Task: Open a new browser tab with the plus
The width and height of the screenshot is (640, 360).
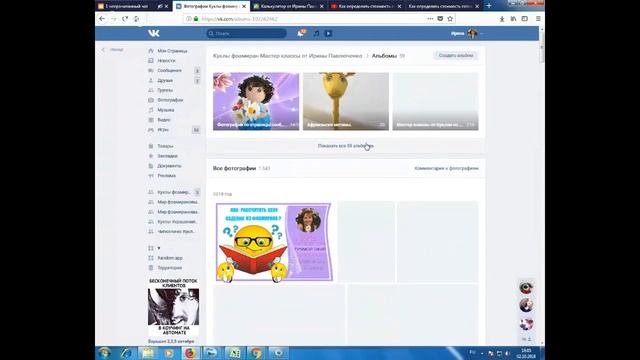Action: [489, 6]
